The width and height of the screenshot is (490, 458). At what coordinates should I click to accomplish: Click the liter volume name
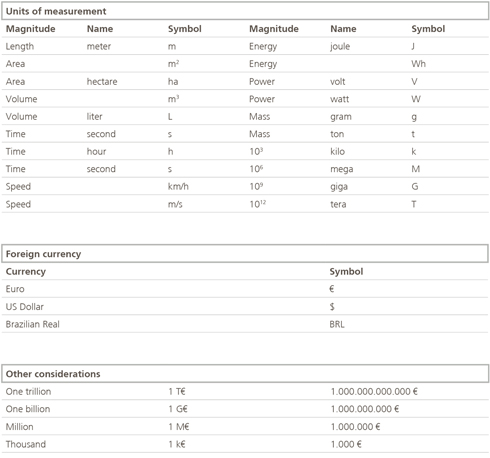(x=94, y=116)
